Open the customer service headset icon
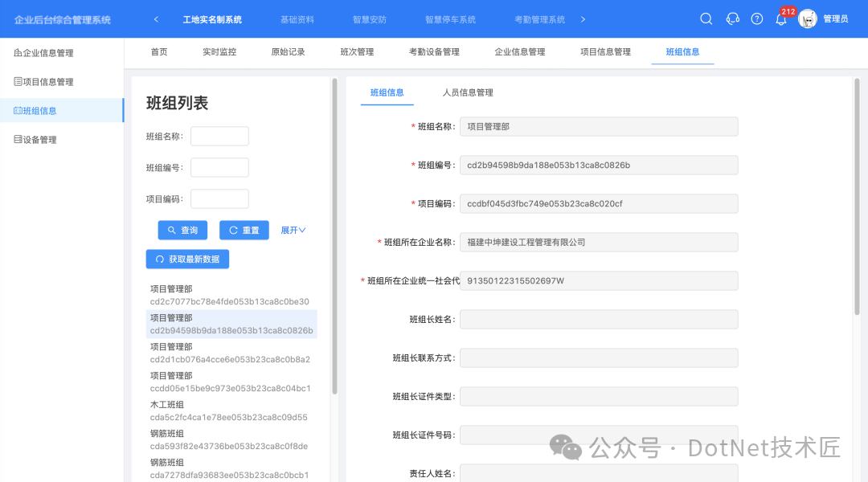 [x=732, y=18]
